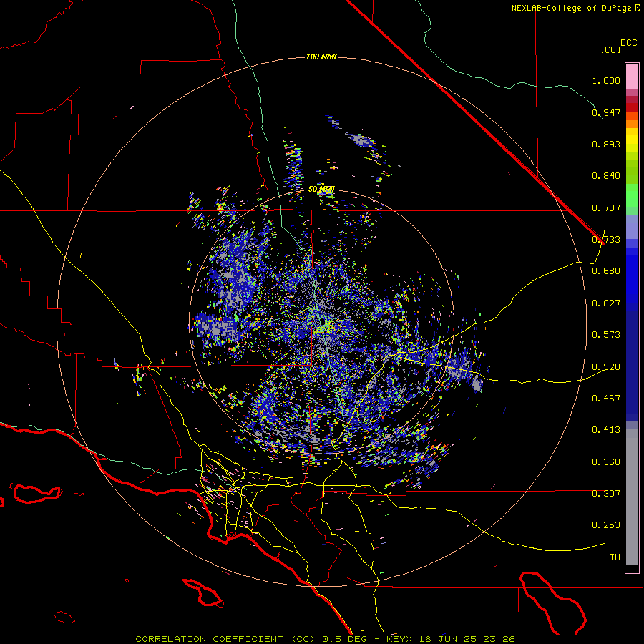Select the 0.253 value on color scale

pyautogui.click(x=606, y=525)
